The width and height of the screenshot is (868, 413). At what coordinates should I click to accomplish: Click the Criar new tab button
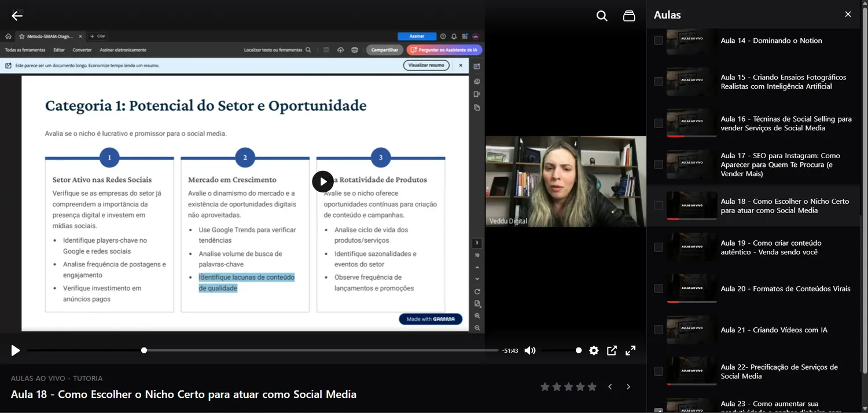click(x=97, y=36)
